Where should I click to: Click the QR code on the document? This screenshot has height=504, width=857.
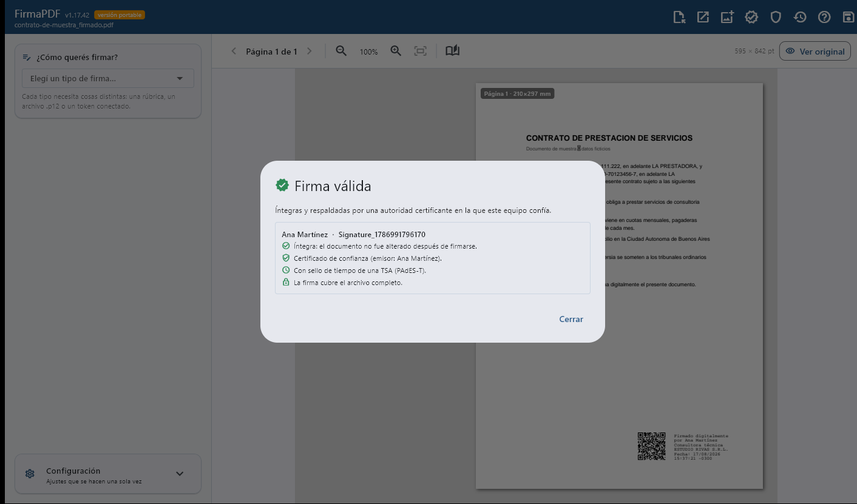pyautogui.click(x=651, y=446)
